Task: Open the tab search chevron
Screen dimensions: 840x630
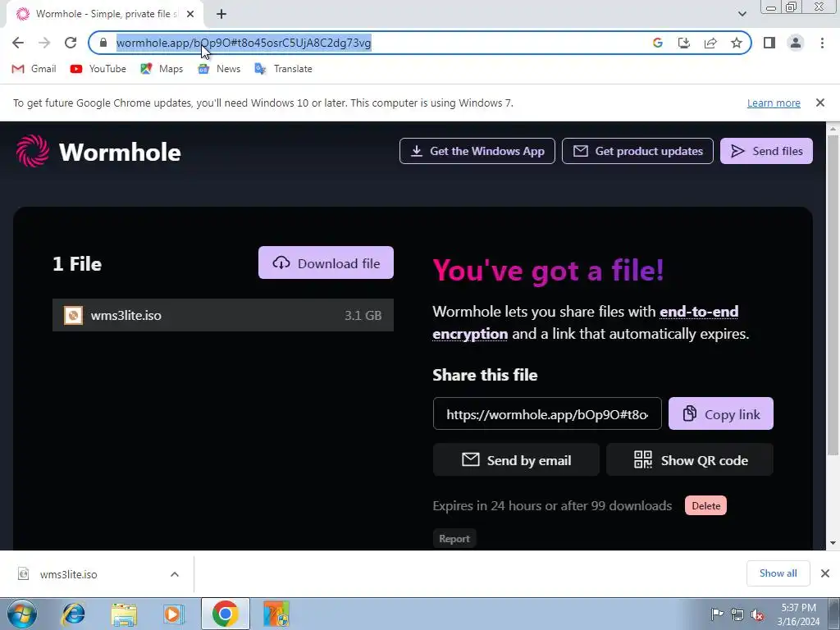Action: (742, 14)
